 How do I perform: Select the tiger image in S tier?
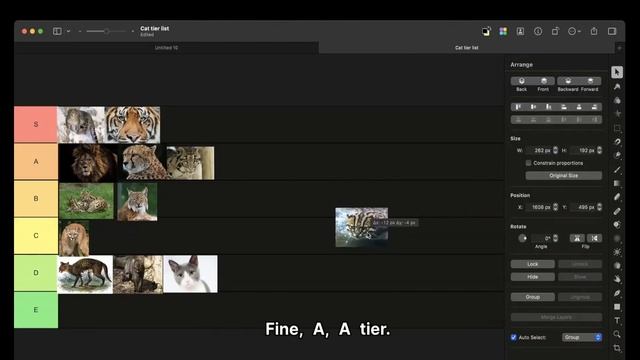pos(132,124)
